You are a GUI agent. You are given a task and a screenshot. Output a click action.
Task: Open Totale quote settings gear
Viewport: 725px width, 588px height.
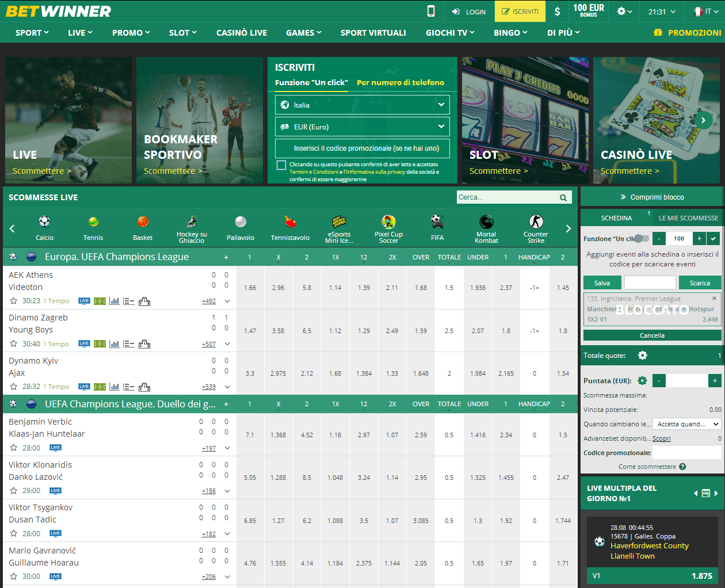pyautogui.click(x=643, y=356)
